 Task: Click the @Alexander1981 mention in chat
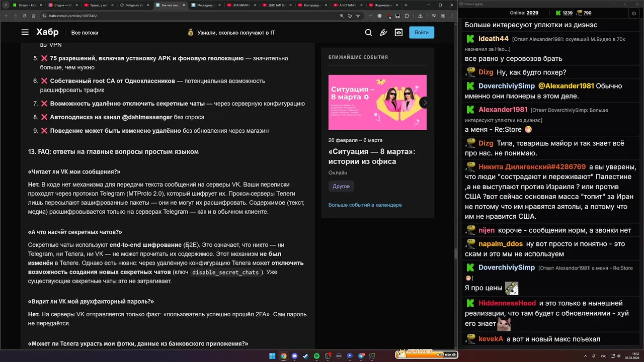566,86
